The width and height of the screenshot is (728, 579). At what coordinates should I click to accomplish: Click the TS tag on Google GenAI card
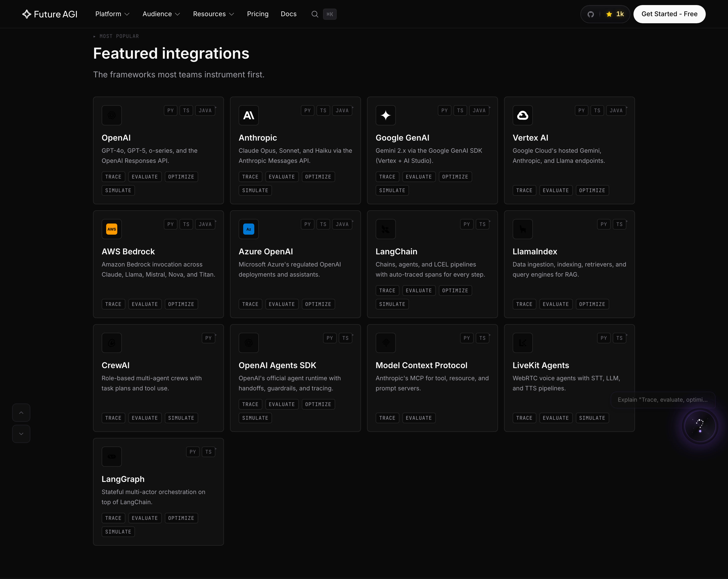pos(460,110)
